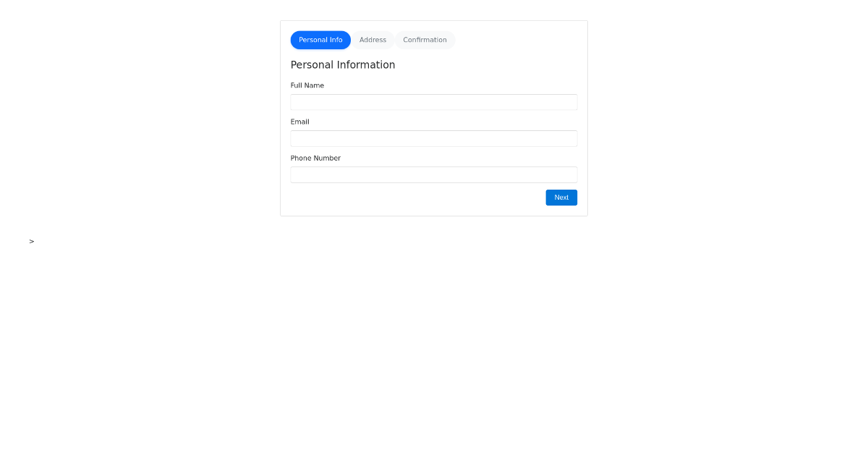Click the active blue Personal Info pill
Image resolution: width=868 pixels, height=456 pixels.
pyautogui.click(x=320, y=40)
